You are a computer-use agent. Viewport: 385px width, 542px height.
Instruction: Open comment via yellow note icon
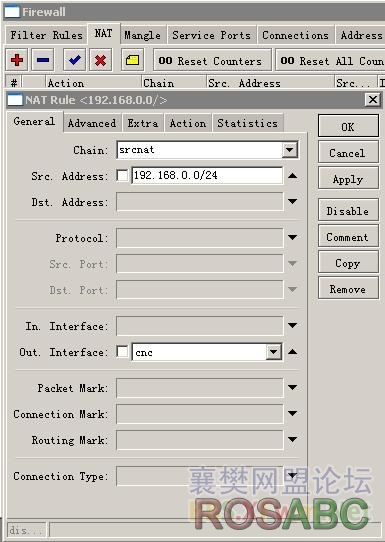(132, 60)
